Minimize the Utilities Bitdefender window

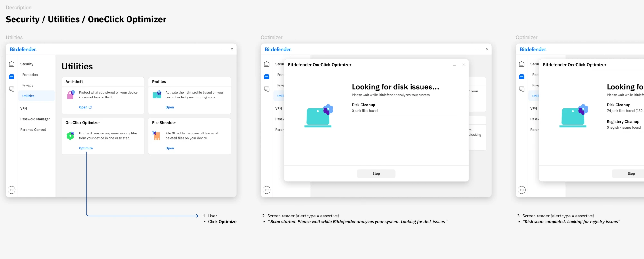coord(222,50)
